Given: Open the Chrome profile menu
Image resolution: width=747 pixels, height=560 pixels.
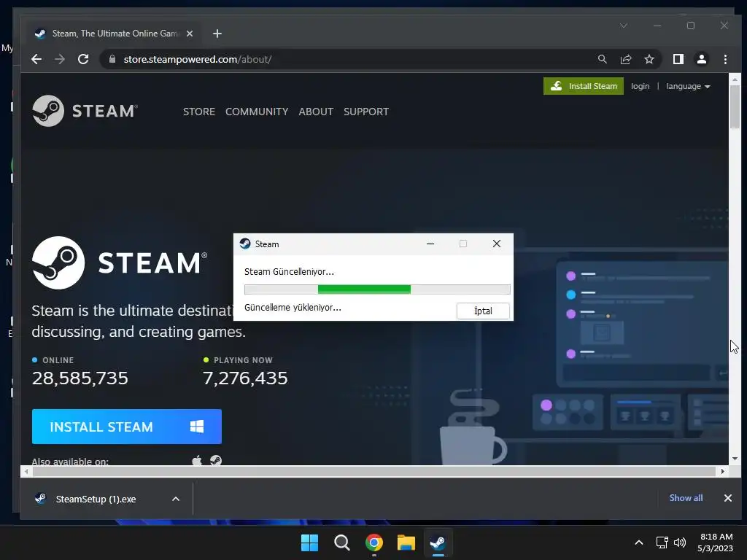Looking at the screenshot, I should [x=701, y=59].
